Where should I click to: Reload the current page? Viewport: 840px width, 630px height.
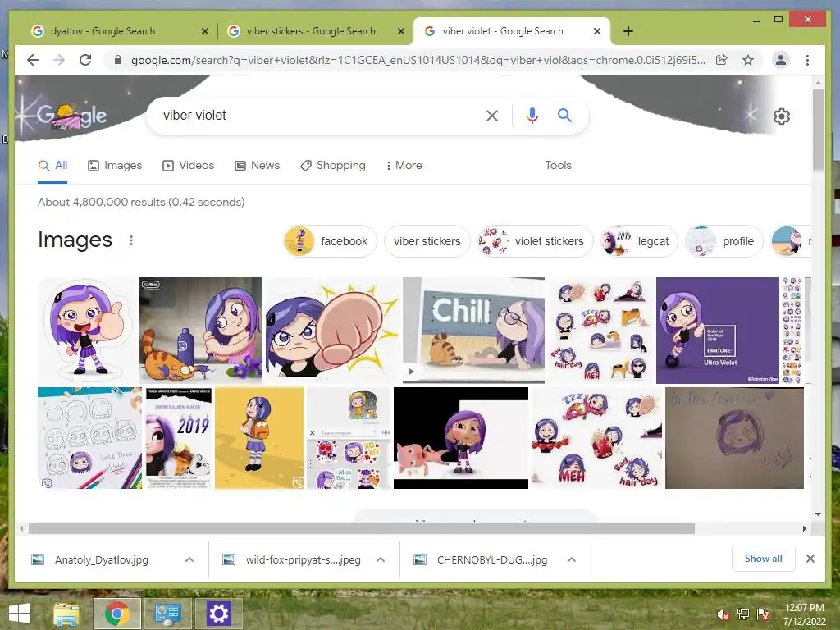(x=85, y=60)
